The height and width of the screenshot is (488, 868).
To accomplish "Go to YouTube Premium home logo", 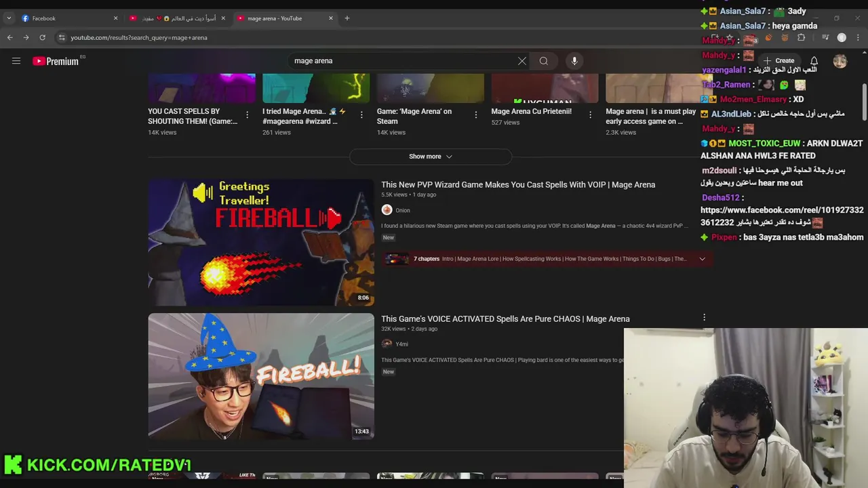I will pos(56,61).
